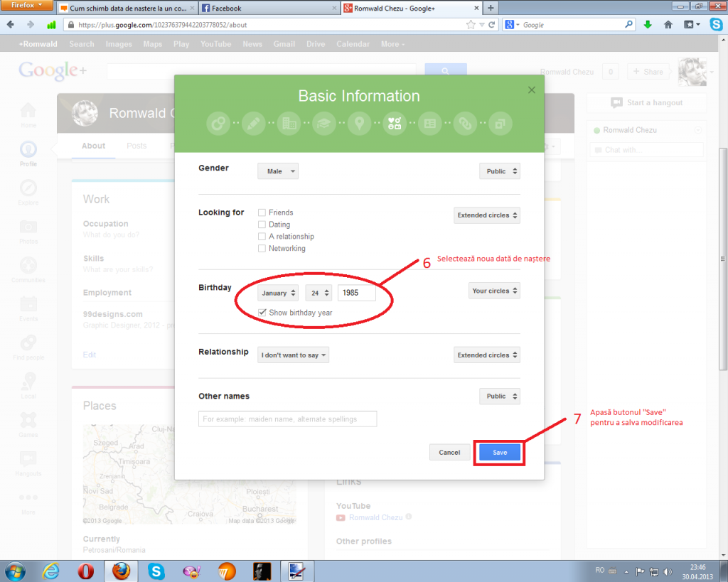
Task: Click the Skype toolbar icon in Firefox
Action: [x=716, y=25]
